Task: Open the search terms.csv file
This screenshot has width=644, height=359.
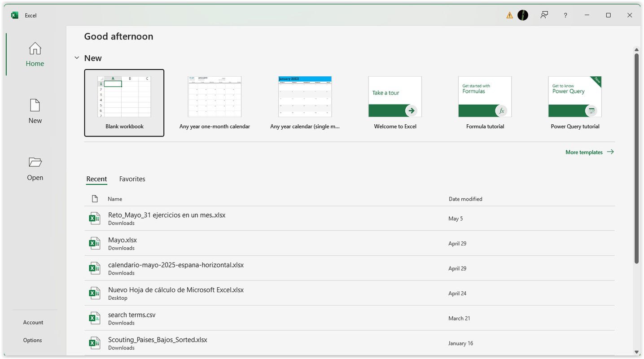Action: (x=131, y=315)
